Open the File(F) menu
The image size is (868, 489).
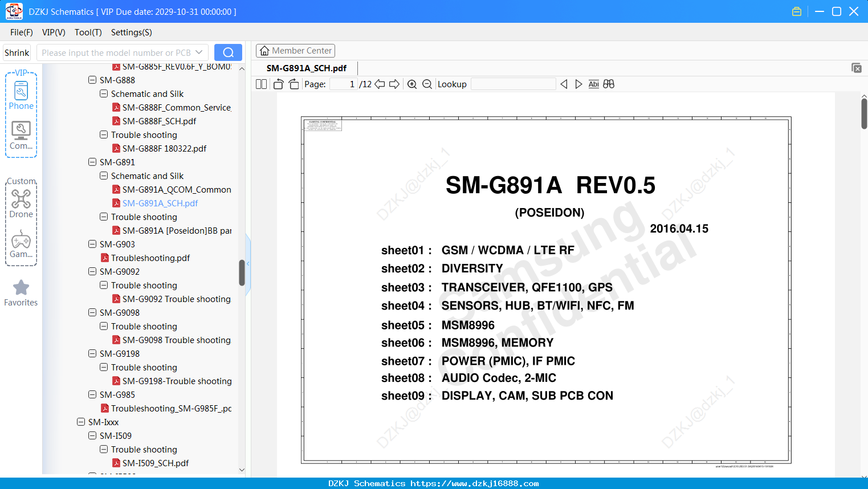tap(22, 32)
